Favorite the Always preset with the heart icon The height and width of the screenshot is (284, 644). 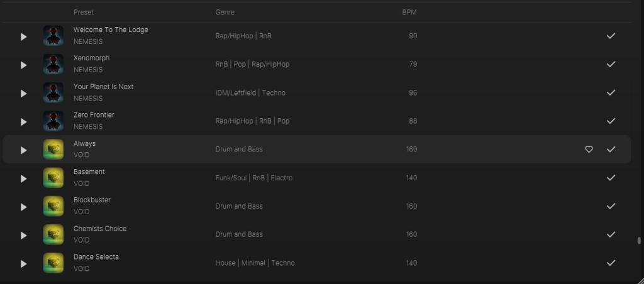coord(589,150)
